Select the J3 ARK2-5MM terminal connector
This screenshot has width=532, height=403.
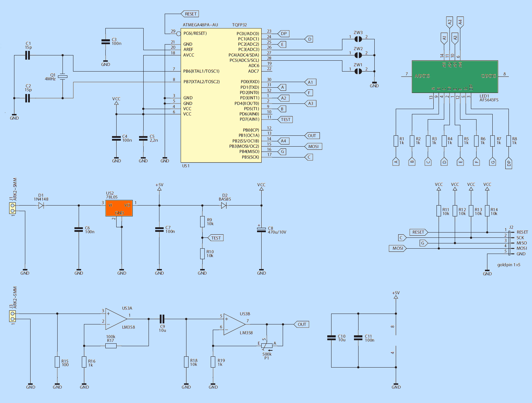click(13, 316)
